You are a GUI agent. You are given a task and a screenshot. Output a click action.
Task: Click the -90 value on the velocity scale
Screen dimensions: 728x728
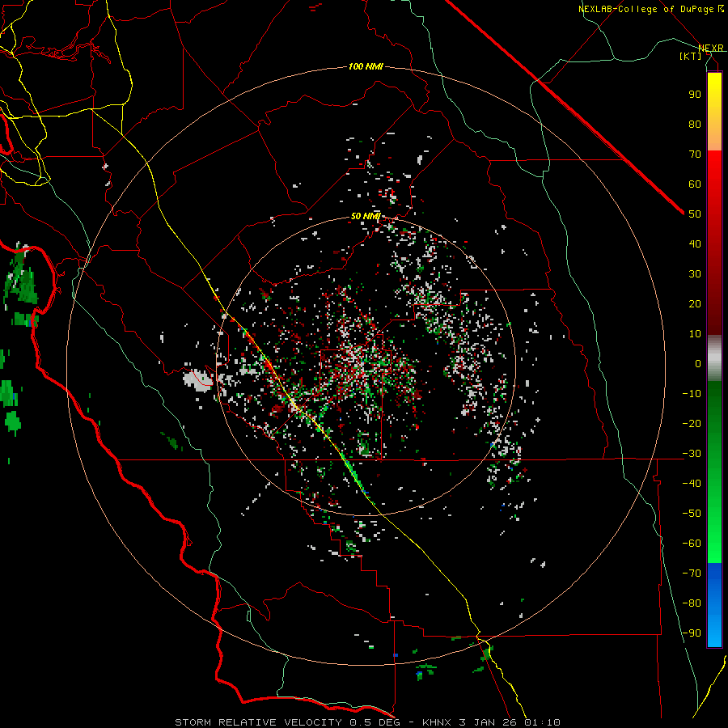[692, 633]
